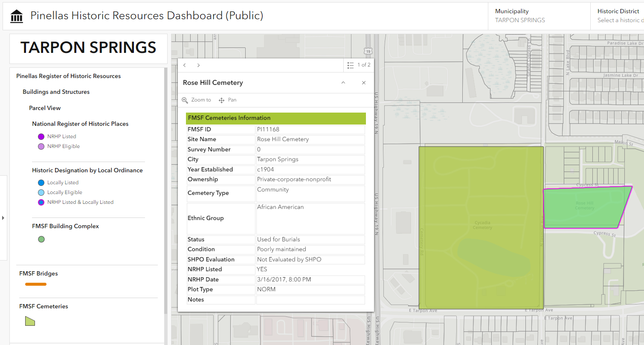Image resolution: width=644 pixels, height=345 pixels.
Task: Go to previous feature in popup
Action: 185,65
